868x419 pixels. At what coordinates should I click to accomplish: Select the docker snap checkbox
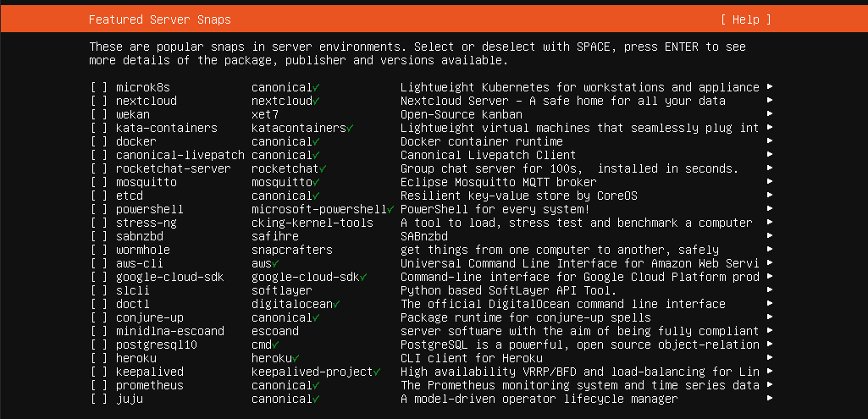(99, 141)
